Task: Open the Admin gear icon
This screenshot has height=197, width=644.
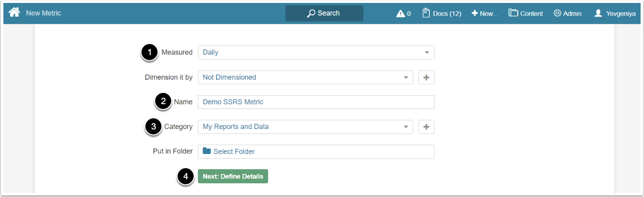Action: pyautogui.click(x=557, y=13)
